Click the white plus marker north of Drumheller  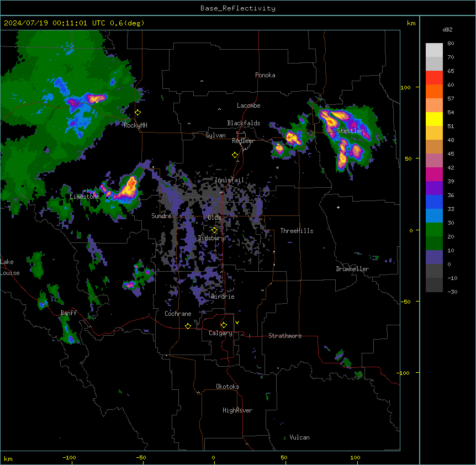338,207
